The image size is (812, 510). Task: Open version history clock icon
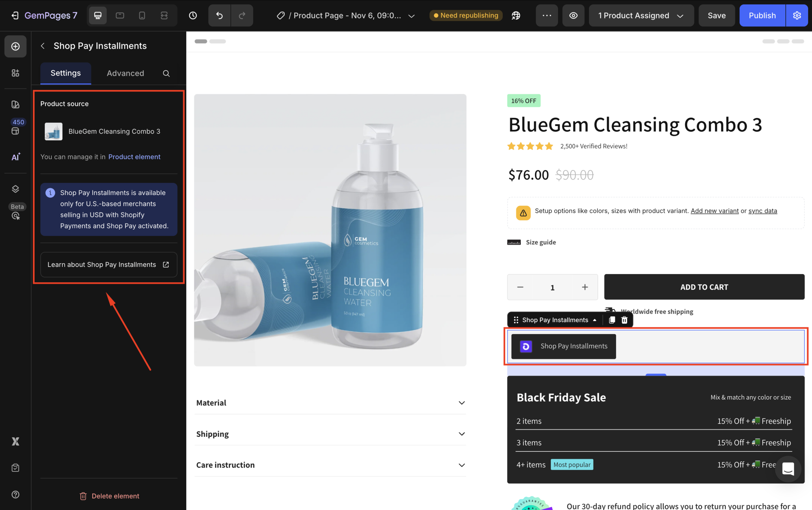[193, 16]
